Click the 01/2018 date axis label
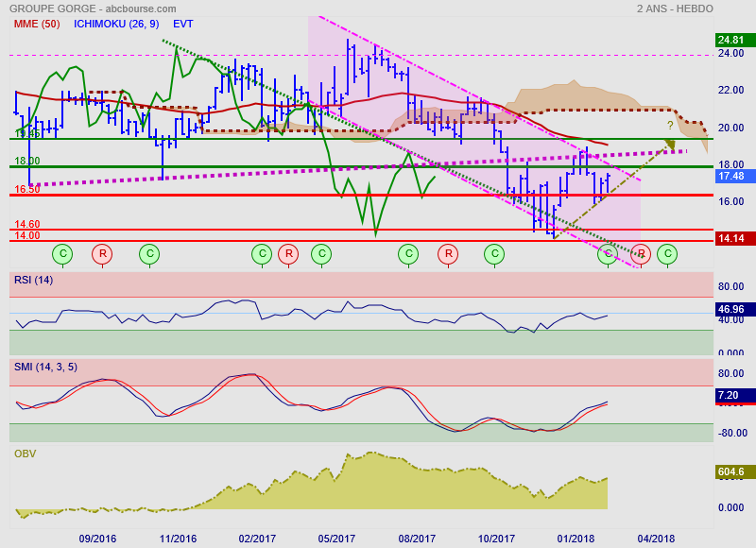The height and width of the screenshot is (548, 756). (576, 539)
